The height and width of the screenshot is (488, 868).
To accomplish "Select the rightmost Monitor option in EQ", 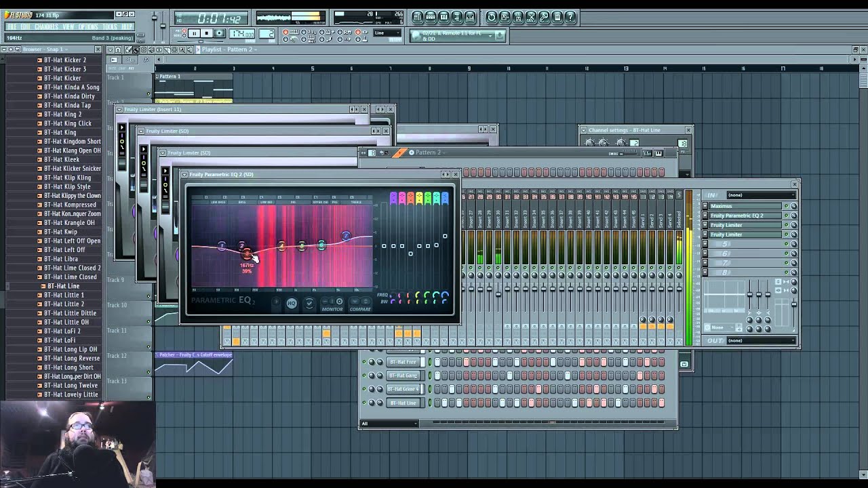I will point(340,302).
